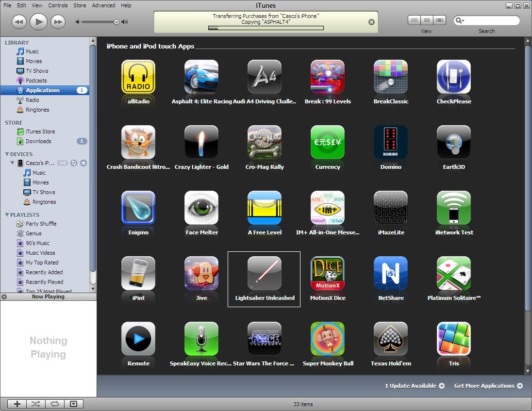
Task: Click the Crazy Lighter - Gold icon
Action: [x=201, y=142]
